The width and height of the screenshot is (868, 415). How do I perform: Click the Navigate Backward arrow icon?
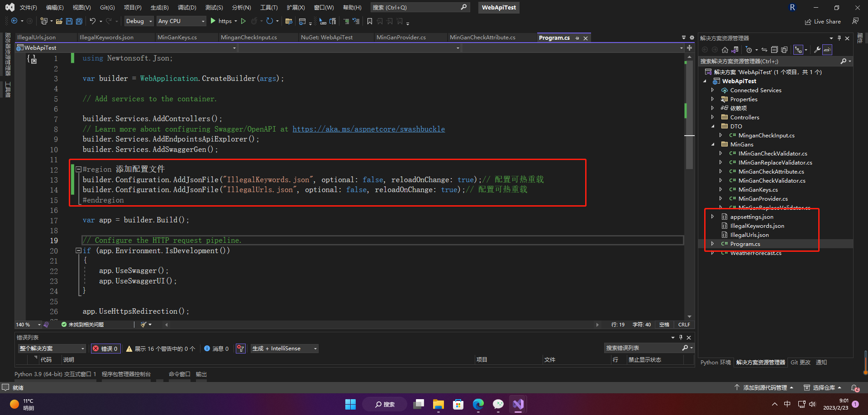click(x=14, y=21)
